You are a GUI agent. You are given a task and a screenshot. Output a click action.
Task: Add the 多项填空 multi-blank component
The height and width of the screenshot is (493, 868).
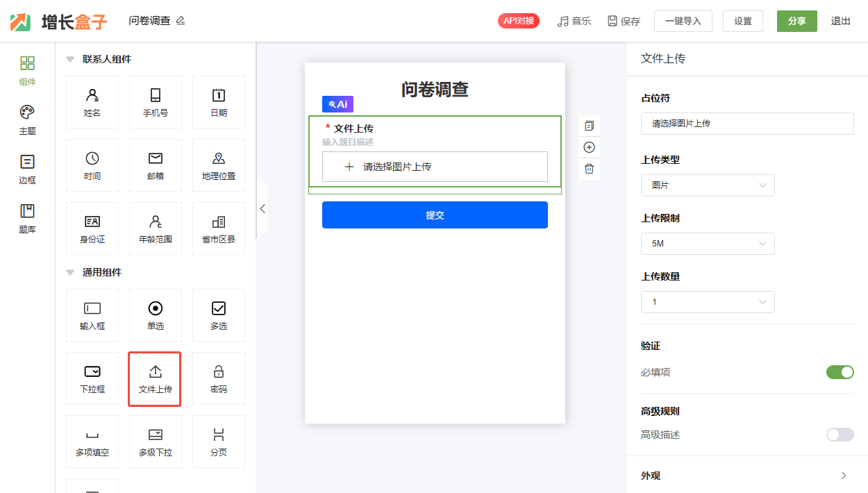point(92,442)
